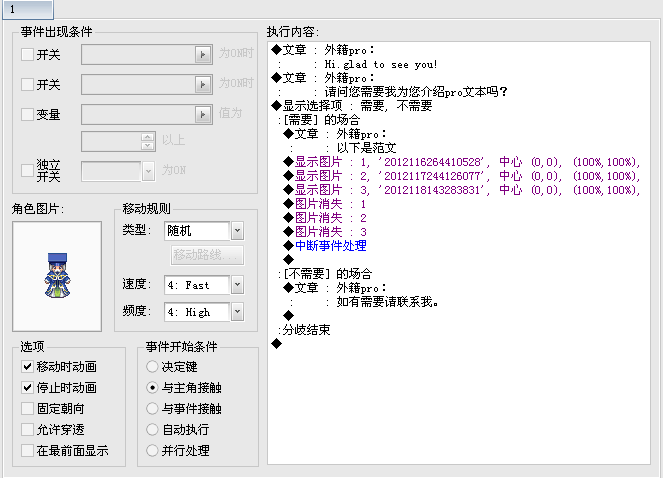Uncheck the 停止时动画 option
663x478 pixels.
27,387
